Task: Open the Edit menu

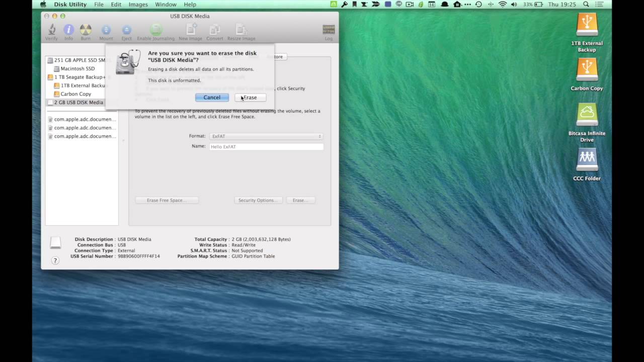Action: point(116,4)
